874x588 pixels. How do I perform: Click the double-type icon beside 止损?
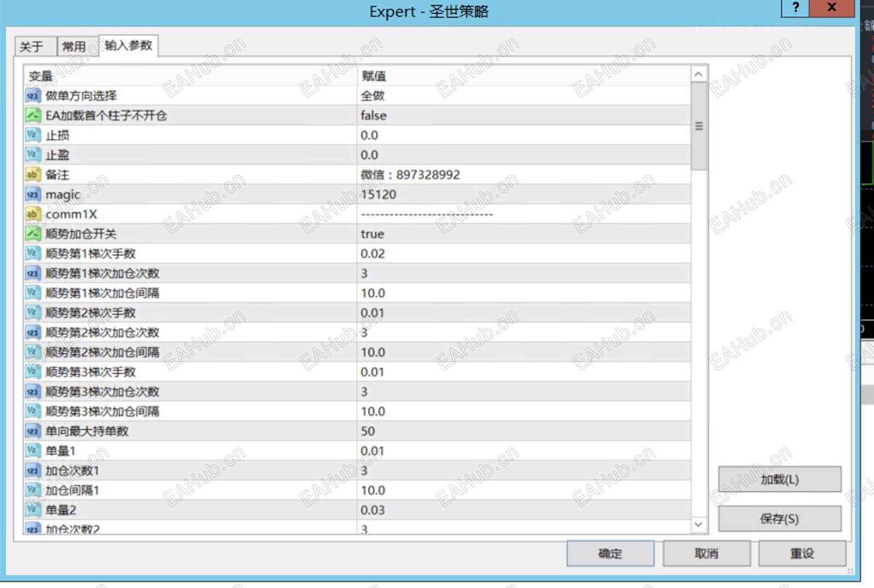[x=33, y=135]
